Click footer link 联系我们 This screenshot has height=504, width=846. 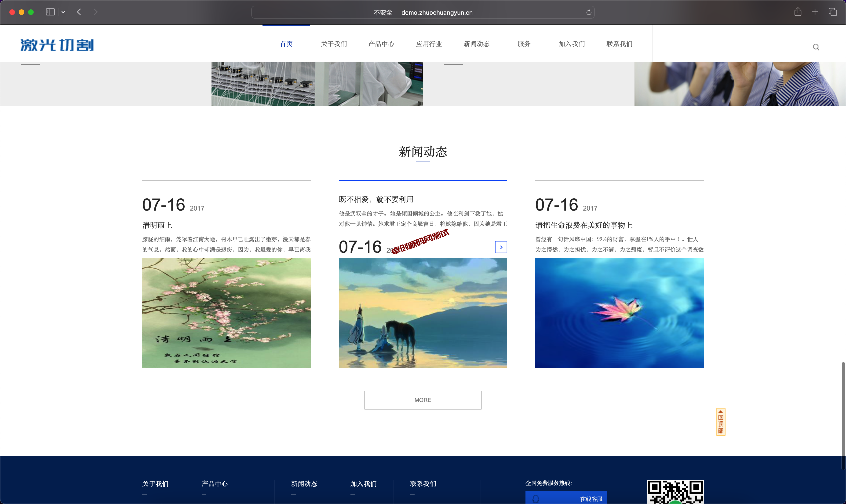click(x=423, y=484)
